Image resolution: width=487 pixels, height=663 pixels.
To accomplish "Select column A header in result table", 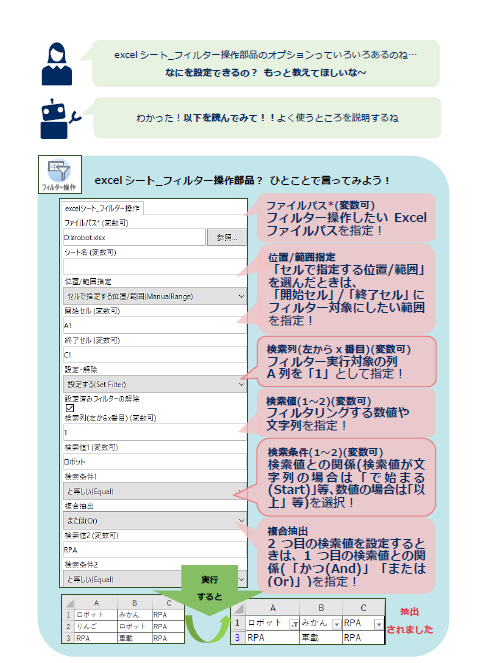I will point(273,608).
